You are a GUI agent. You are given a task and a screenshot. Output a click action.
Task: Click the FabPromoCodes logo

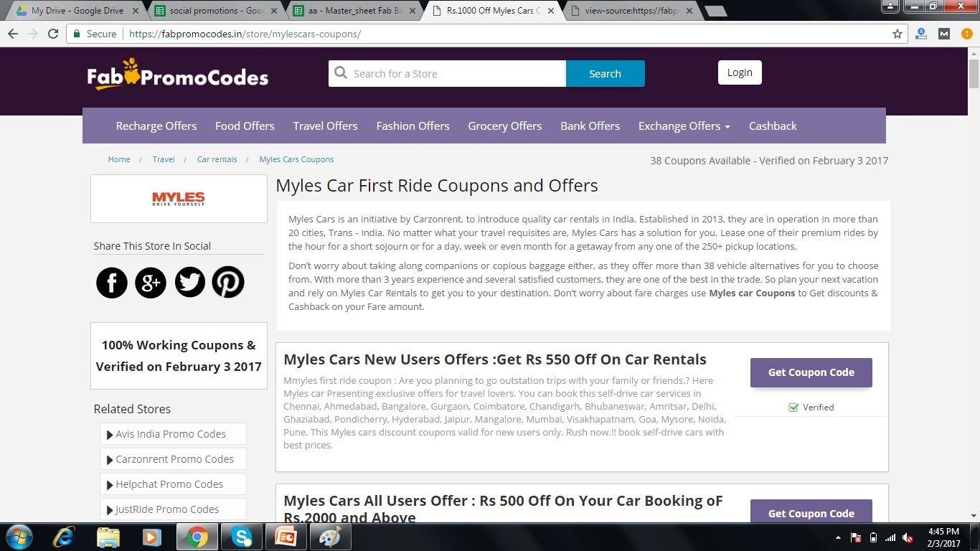click(x=178, y=75)
